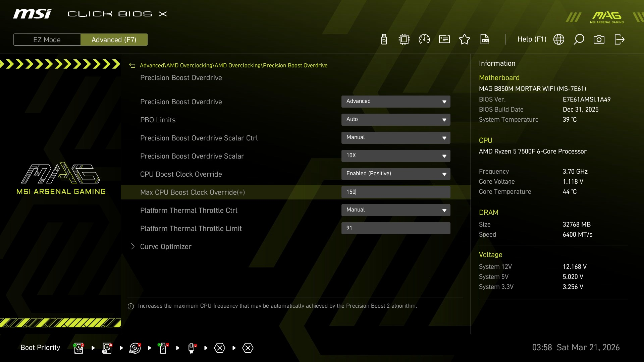Select USB hard disk boot device icon
Image resolution: width=644 pixels, height=362 pixels.
107,348
